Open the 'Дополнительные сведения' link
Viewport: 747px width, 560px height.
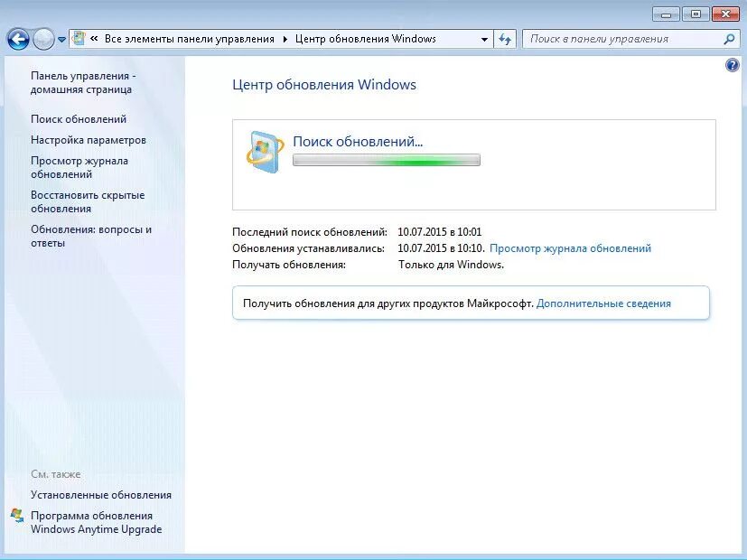pyautogui.click(x=603, y=303)
